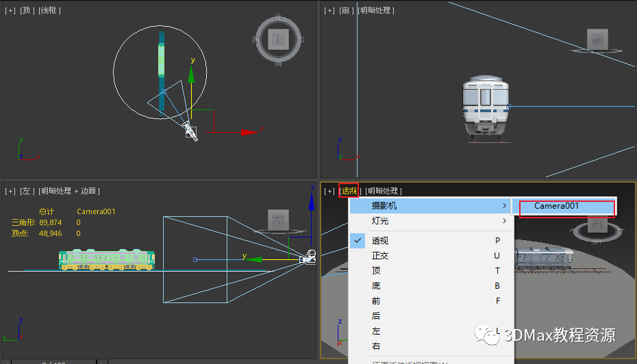Click the highlighted [透视] viewport label
The image size is (637, 364).
point(349,191)
